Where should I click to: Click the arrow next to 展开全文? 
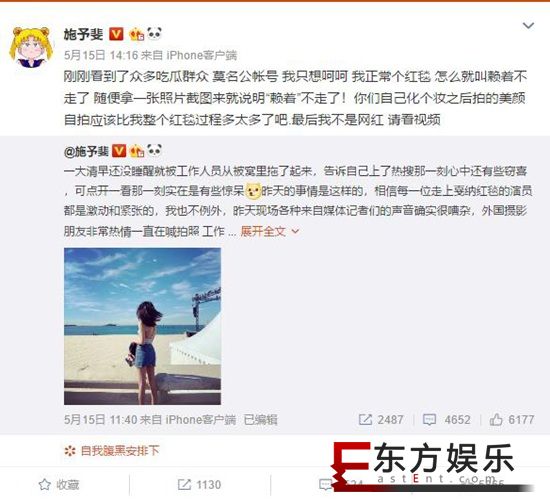pyautogui.click(x=295, y=232)
